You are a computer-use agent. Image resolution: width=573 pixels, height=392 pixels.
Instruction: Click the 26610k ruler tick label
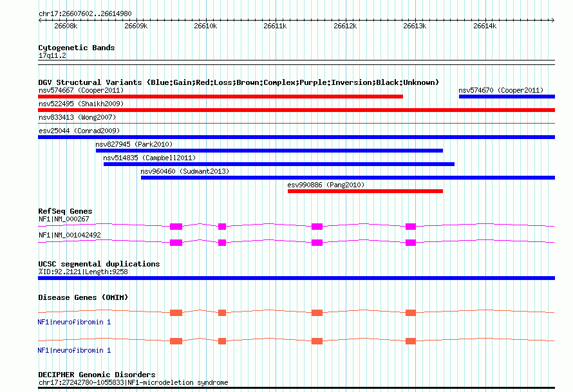click(x=205, y=26)
